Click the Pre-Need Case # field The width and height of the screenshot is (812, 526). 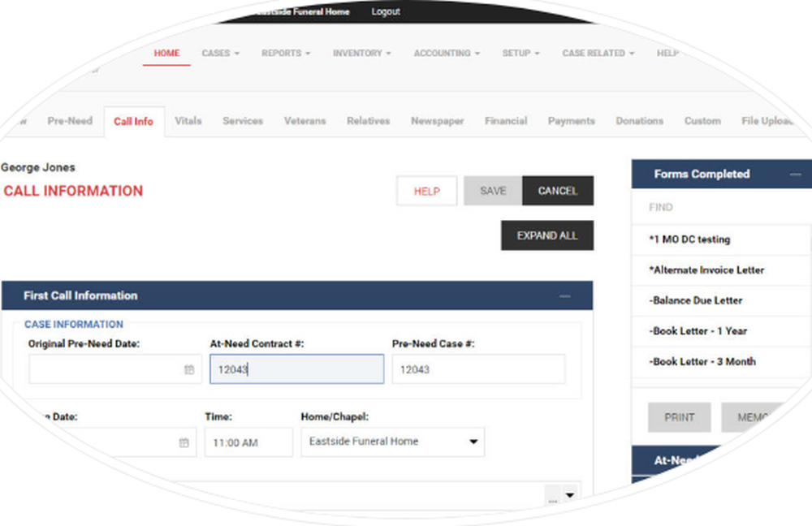coord(478,369)
